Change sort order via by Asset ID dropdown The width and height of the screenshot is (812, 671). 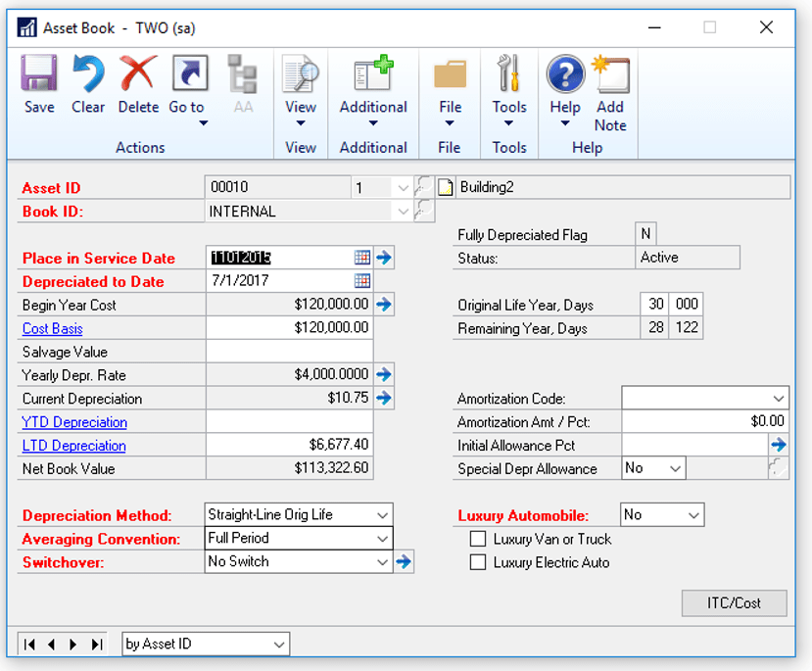click(276, 644)
